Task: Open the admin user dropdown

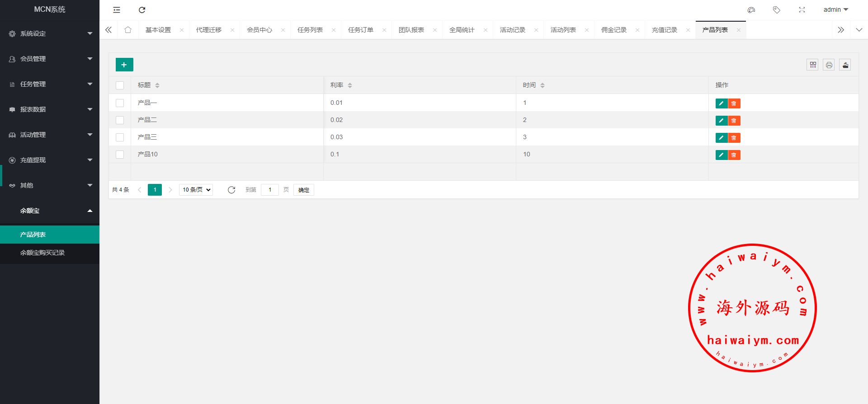Action: (x=835, y=10)
